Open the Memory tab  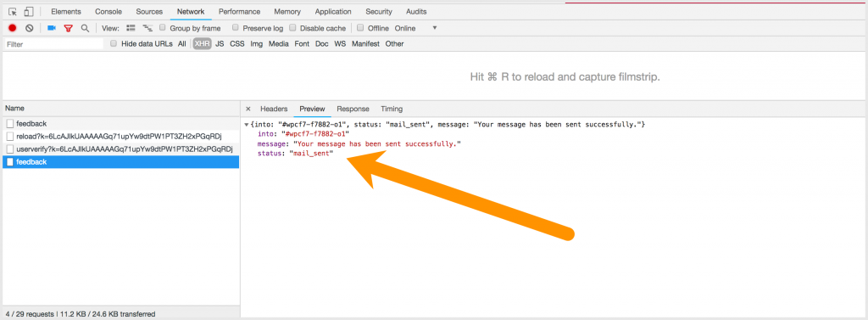click(287, 12)
